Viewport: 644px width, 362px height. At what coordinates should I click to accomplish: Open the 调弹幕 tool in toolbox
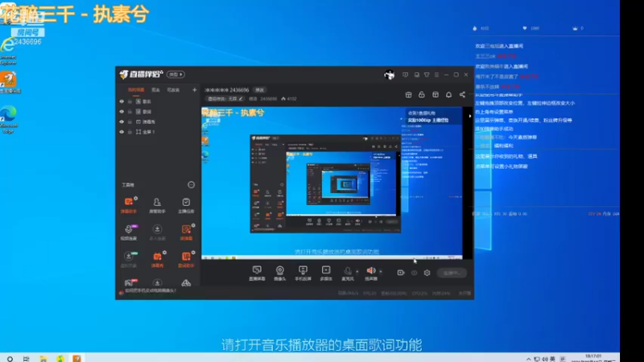(x=186, y=232)
